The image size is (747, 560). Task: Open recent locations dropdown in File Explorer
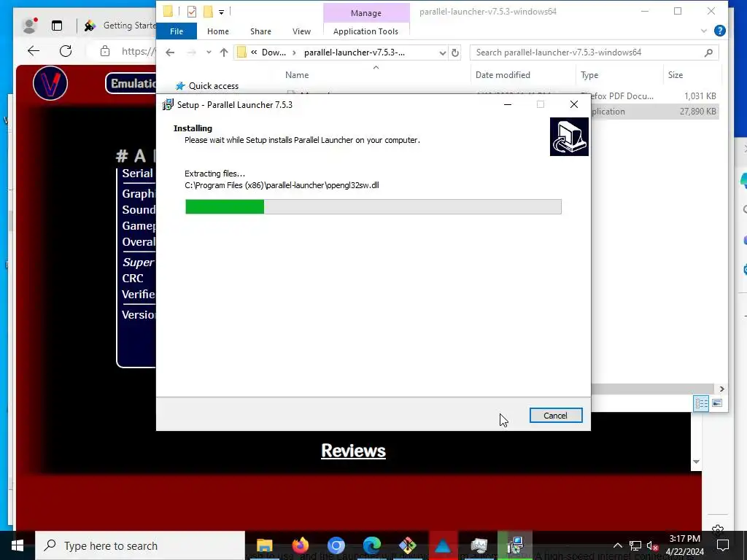(209, 52)
